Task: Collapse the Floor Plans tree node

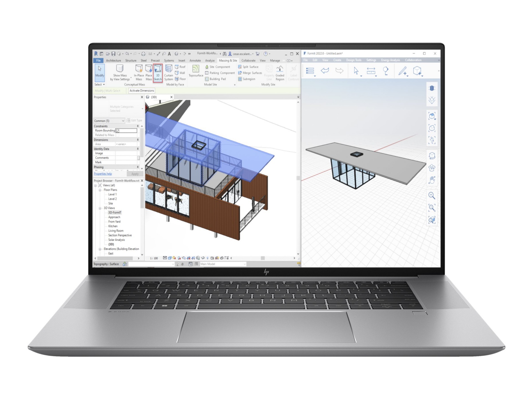Action: (100, 190)
